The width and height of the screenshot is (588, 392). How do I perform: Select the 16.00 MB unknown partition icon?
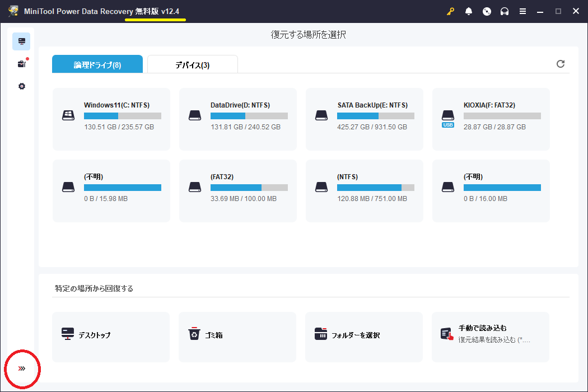tap(448, 187)
